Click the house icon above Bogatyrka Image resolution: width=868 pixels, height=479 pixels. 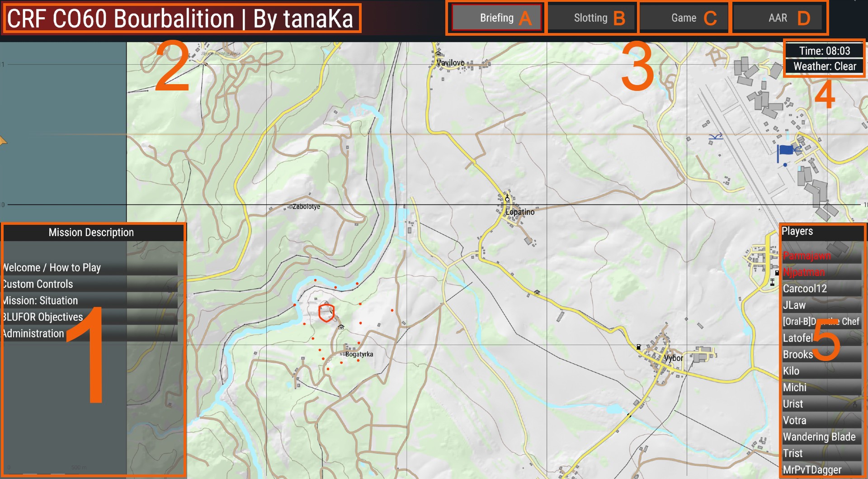click(341, 327)
